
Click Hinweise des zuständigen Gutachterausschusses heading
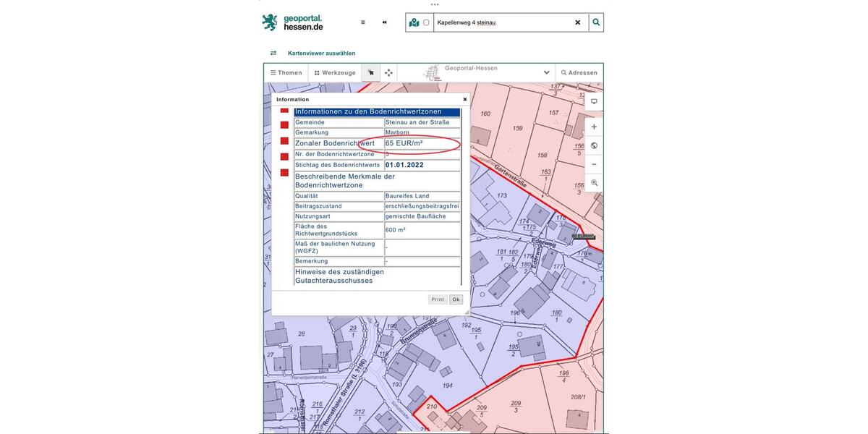click(340, 276)
